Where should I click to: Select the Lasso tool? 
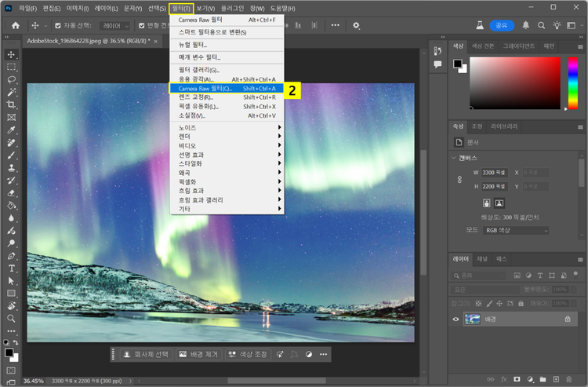(11, 79)
